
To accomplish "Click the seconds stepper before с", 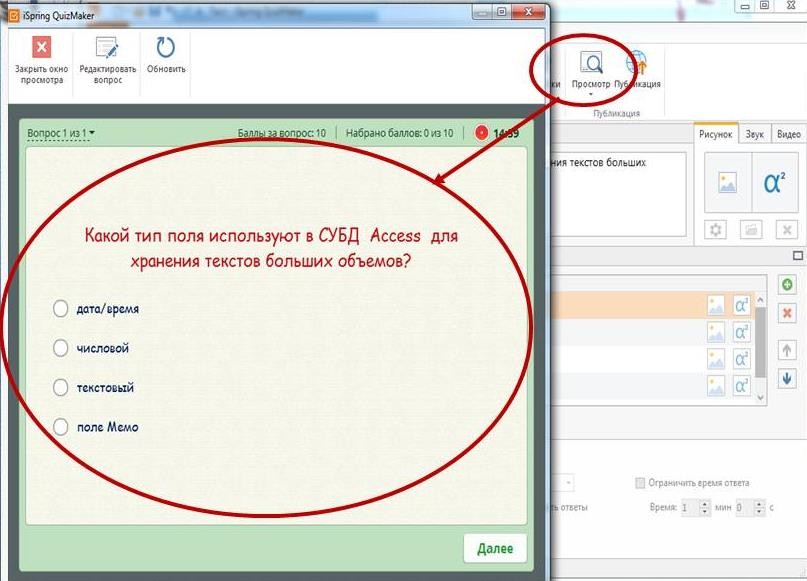I will tap(760, 508).
